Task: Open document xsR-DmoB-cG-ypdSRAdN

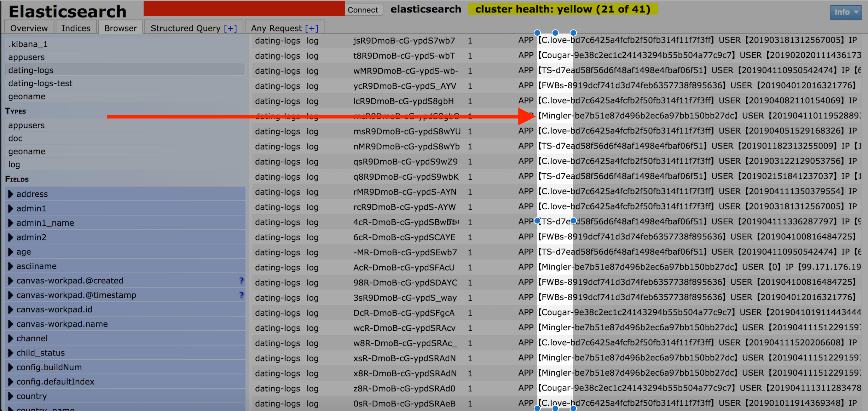Action: pyautogui.click(x=405, y=358)
